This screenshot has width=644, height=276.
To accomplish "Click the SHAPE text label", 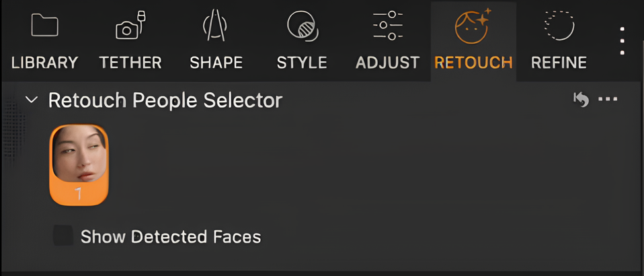I will coord(216,63).
